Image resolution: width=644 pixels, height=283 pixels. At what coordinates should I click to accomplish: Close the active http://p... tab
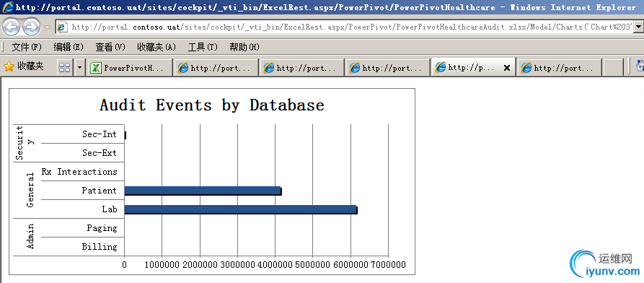point(507,69)
